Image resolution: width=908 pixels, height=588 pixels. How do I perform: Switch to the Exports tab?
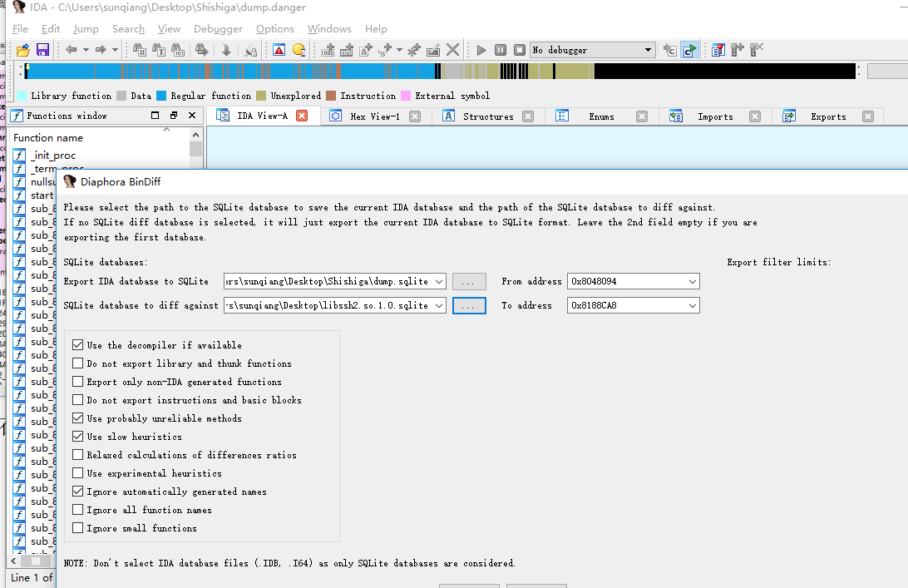point(828,116)
